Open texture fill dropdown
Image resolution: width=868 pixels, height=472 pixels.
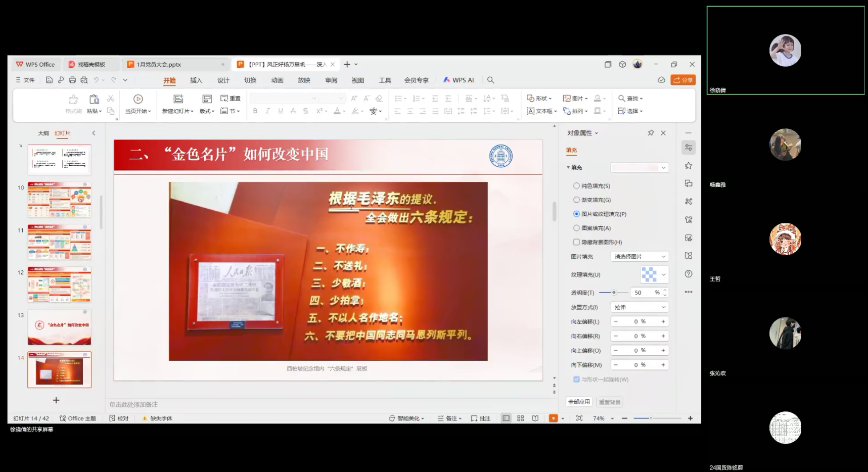coord(654,275)
